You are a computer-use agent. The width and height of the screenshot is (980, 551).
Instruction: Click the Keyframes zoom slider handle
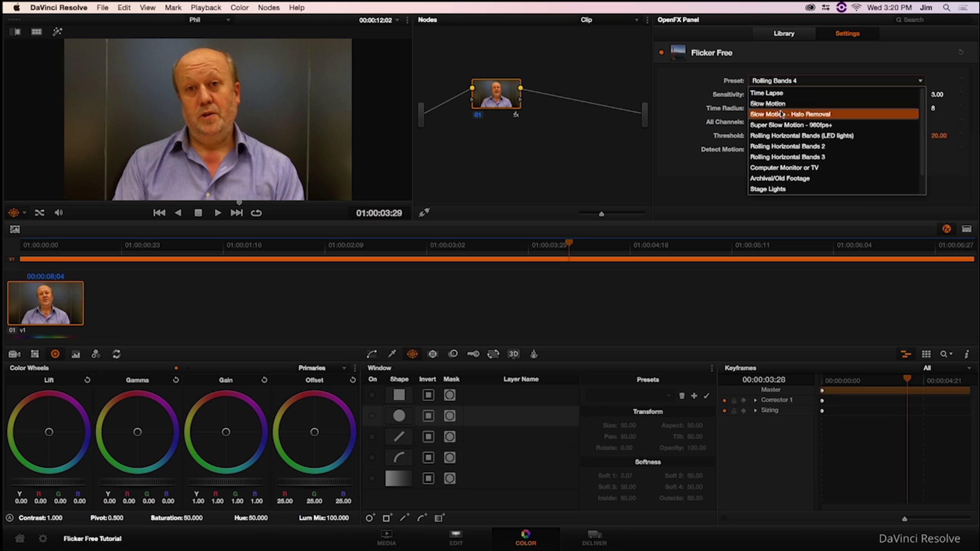point(904,519)
